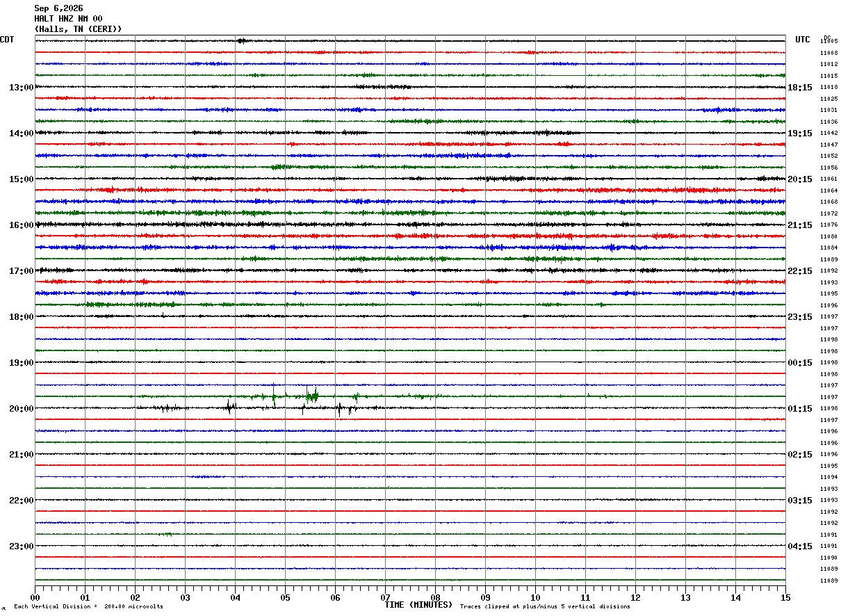Select the 18:15 UTC time label

coord(799,88)
